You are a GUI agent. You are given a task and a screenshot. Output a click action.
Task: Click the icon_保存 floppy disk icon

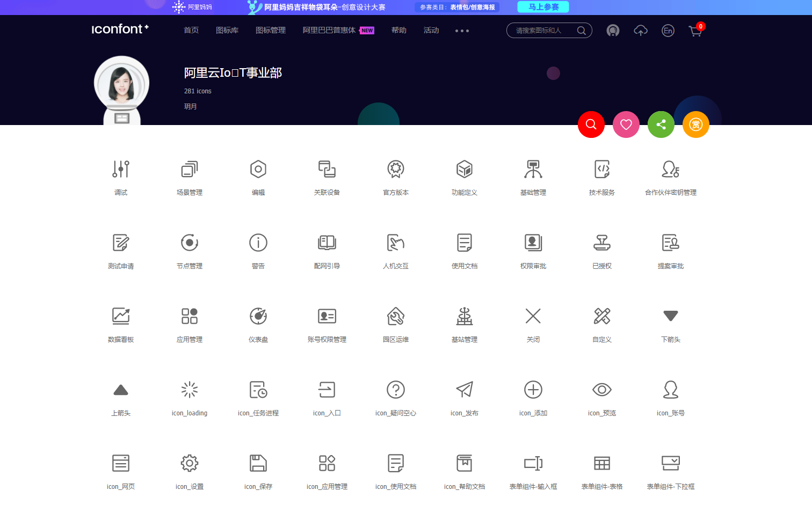tap(258, 463)
